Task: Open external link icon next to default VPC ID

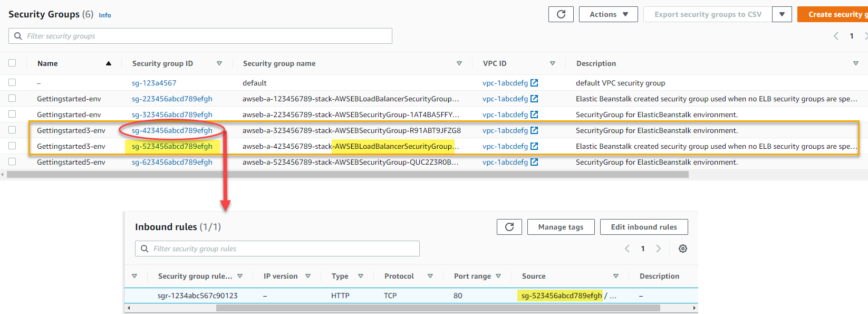Action: (534, 83)
